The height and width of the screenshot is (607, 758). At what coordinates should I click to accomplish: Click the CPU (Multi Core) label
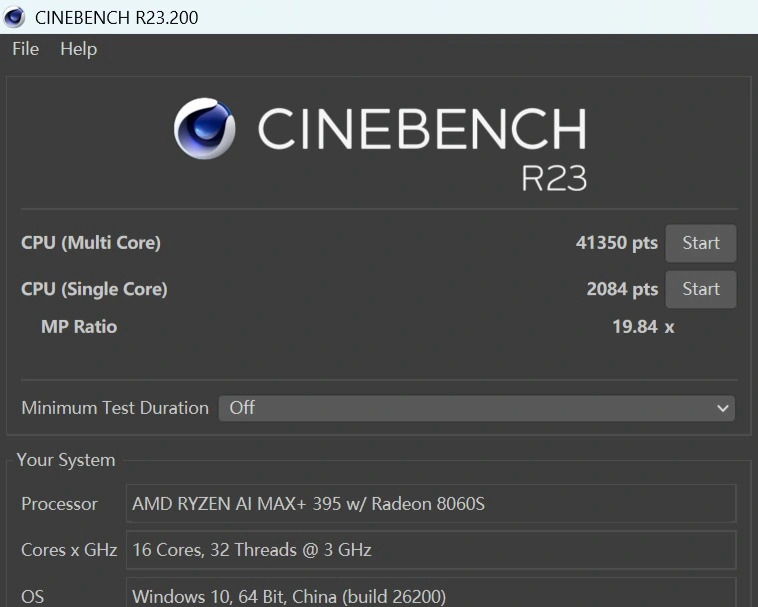coord(91,243)
